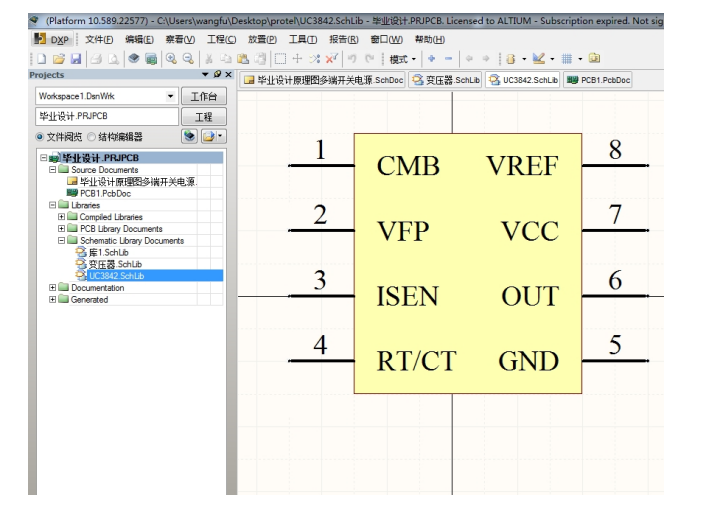
Task: Click the 工程 button
Action: 204,117
